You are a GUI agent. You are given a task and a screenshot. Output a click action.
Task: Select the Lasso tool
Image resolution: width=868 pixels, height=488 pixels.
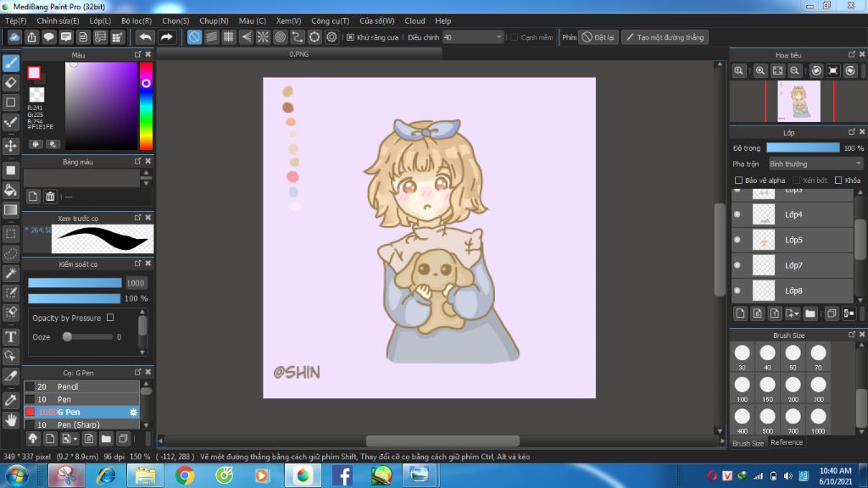coord(11,253)
